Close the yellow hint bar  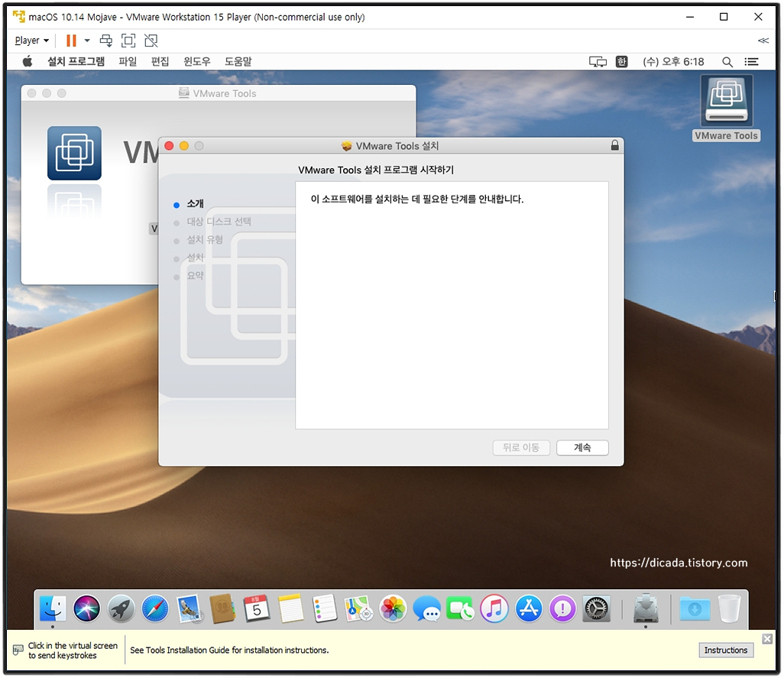click(x=767, y=638)
